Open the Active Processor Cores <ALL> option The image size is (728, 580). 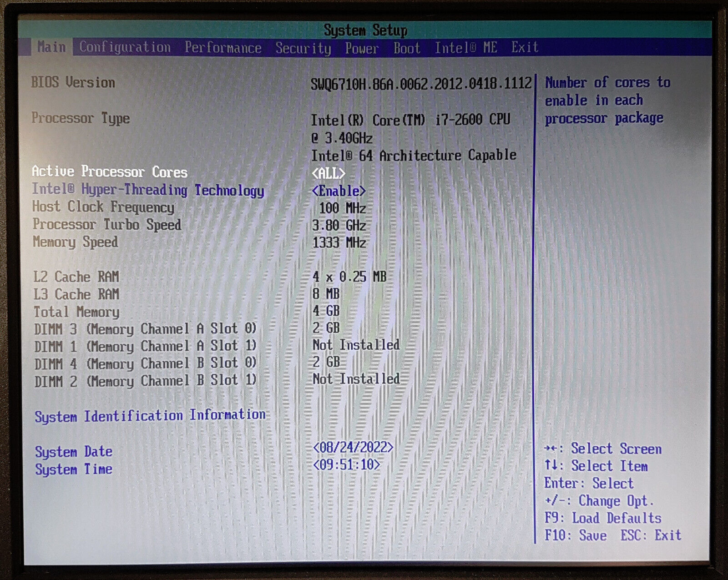[x=329, y=173]
